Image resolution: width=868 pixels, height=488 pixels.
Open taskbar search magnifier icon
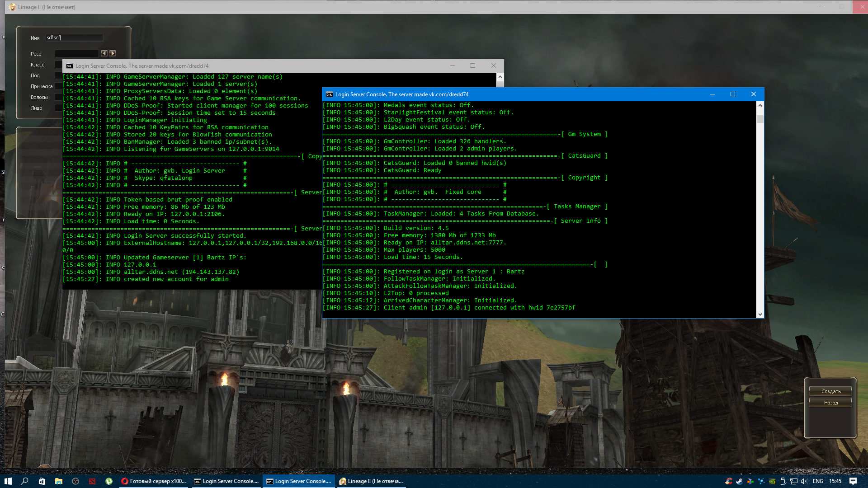[25, 481]
